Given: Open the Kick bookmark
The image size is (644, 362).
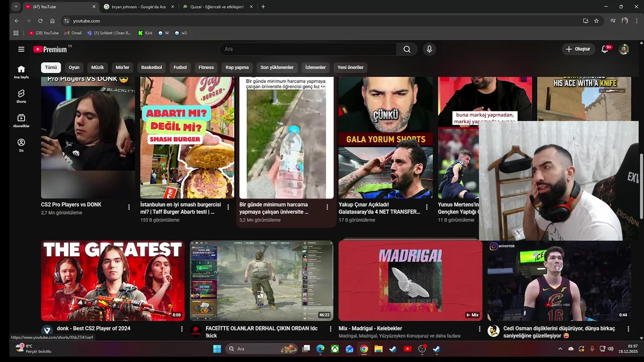Looking at the screenshot, I should 145,33.
